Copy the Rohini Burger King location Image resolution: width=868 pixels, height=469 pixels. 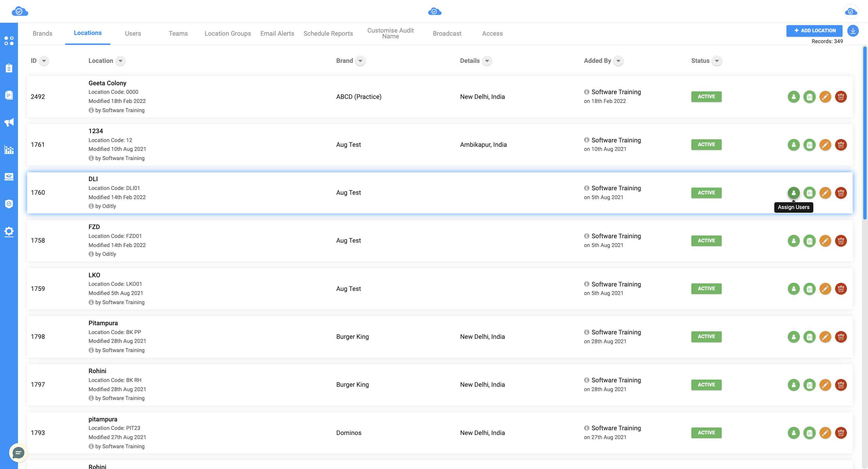[x=809, y=385]
